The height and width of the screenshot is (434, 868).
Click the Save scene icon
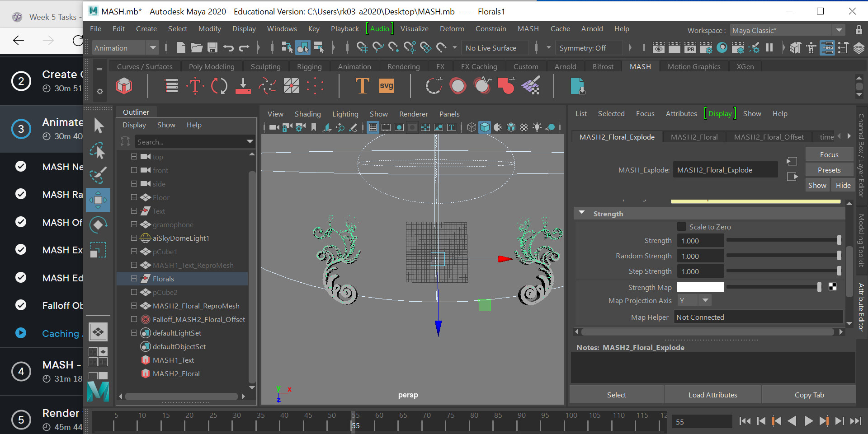pos(212,48)
